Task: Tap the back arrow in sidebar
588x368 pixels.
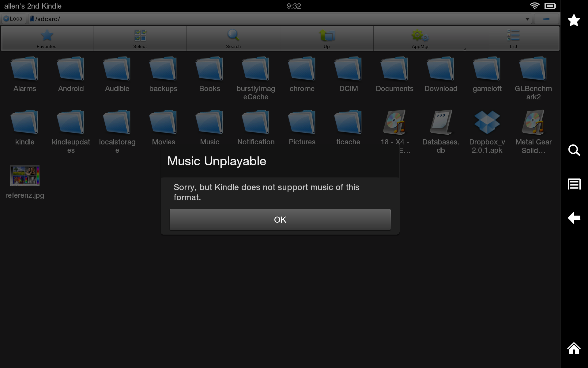Action: click(574, 218)
